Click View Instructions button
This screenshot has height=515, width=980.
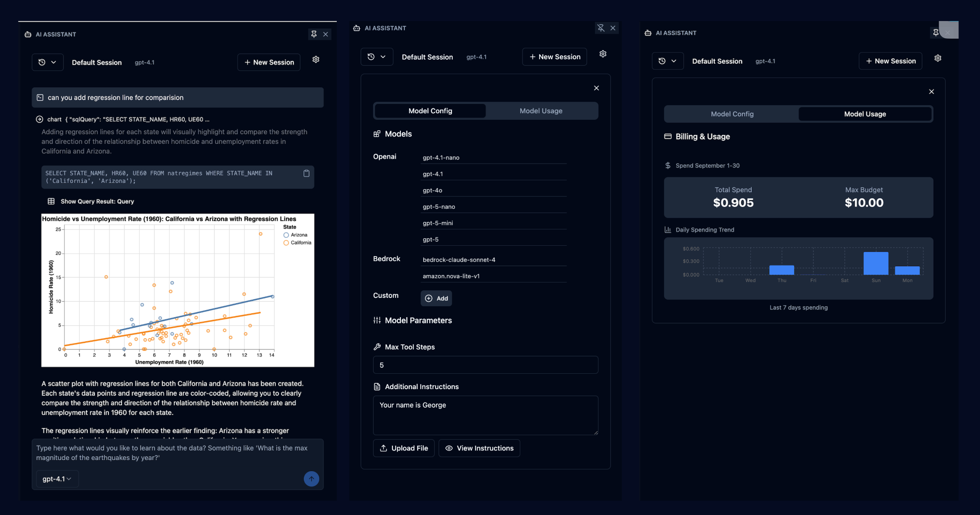(479, 448)
